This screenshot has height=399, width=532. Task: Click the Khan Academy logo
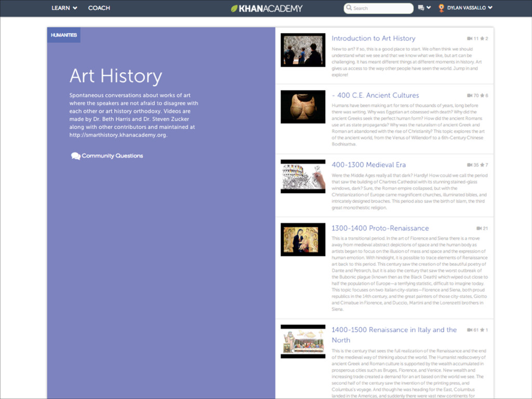tap(267, 8)
